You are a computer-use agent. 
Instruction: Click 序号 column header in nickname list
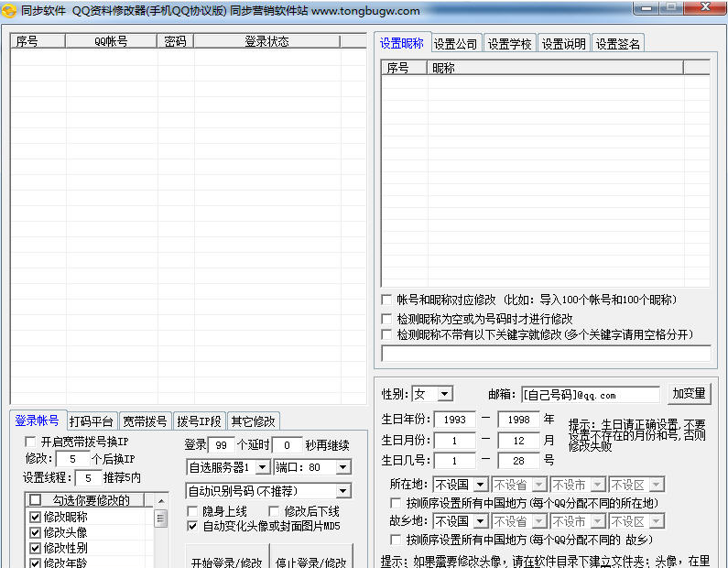coord(404,68)
